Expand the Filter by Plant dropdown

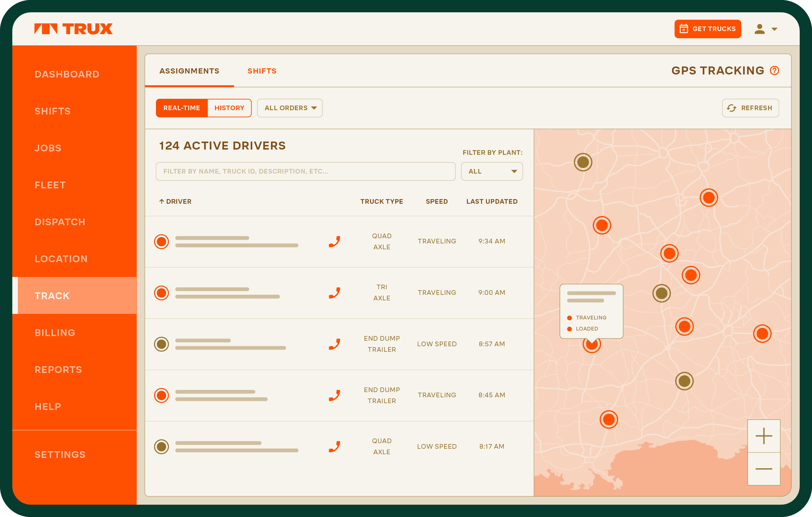(x=492, y=171)
